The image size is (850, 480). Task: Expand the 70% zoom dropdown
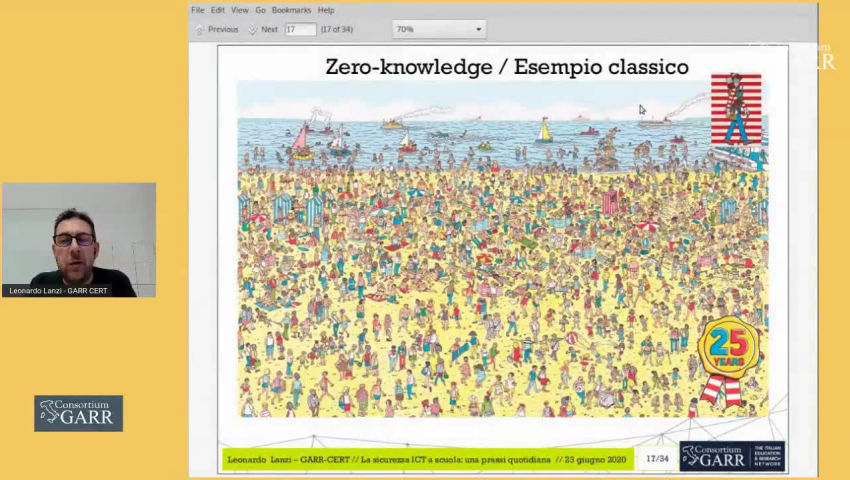click(x=439, y=29)
